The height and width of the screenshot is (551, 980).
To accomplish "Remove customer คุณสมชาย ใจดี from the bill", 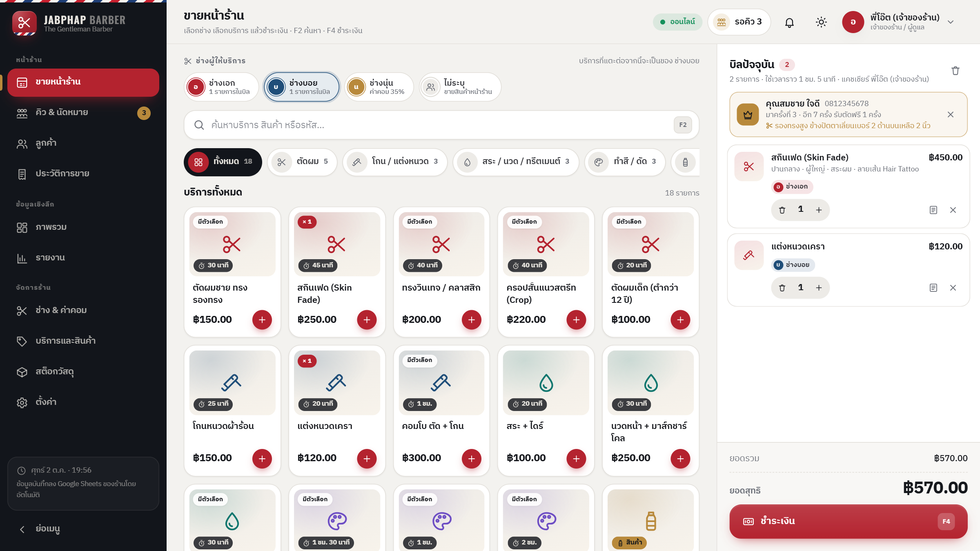I will point(951,115).
